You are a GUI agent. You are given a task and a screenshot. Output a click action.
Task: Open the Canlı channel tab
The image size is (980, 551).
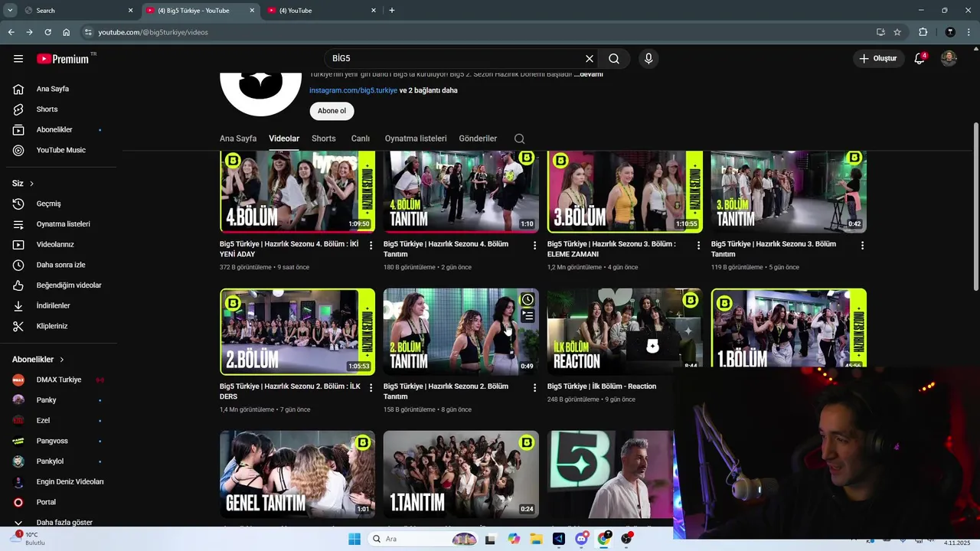point(361,139)
